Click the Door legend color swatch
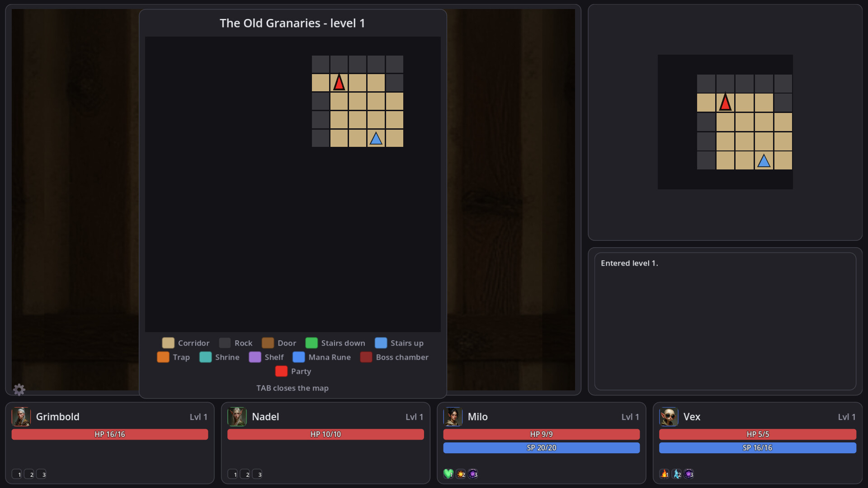 (x=268, y=343)
